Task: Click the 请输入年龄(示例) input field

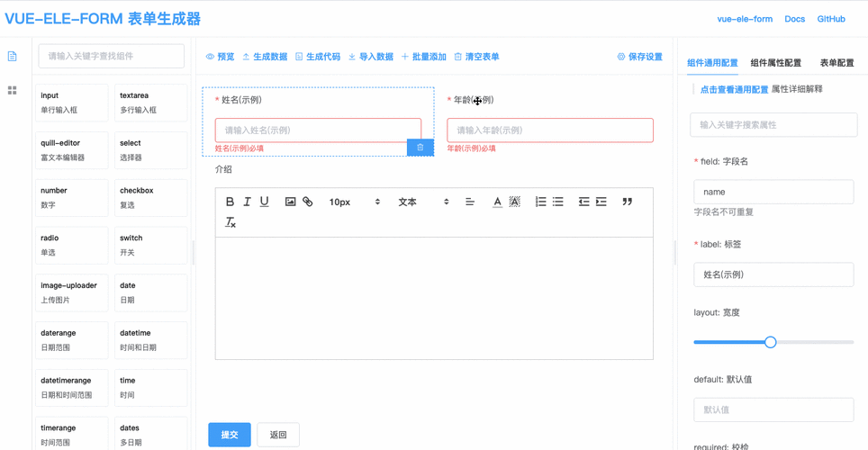Action: point(549,130)
